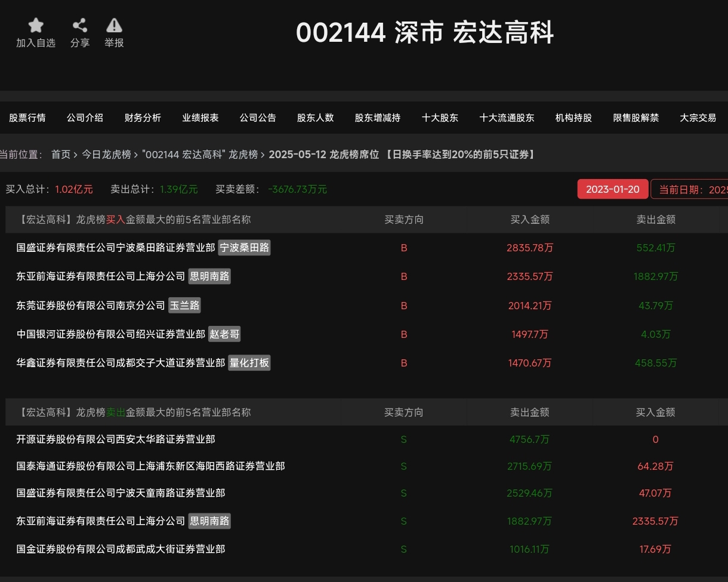Click sell amount 1016.11万
Viewport: 728px width, 582px height.
pyautogui.click(x=529, y=549)
